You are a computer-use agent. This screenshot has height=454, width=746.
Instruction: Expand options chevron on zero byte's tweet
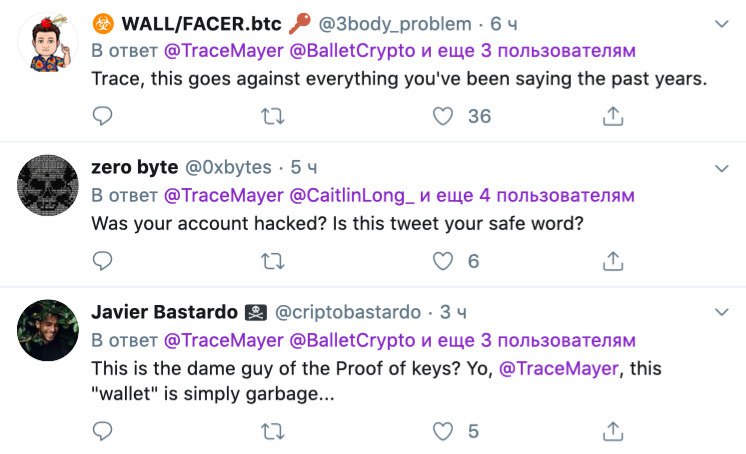point(722,168)
